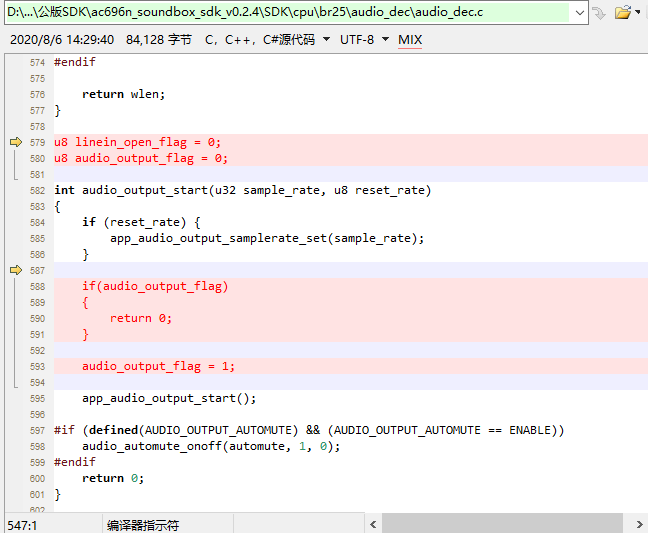Click the audio_dec.c file path field
Viewport: 648px width, 533px height.
[288, 12]
